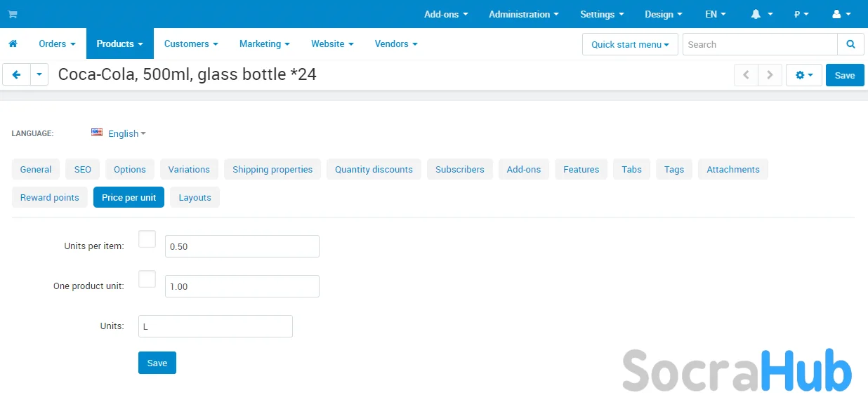Click the back arrow button
868x395 pixels.
point(17,74)
